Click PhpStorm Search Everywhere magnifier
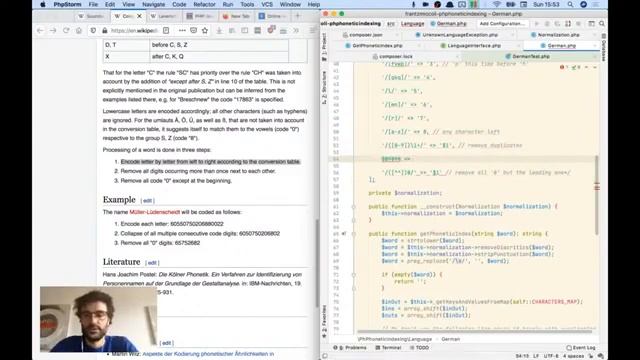Viewport: 640px width, 360px height. click(x=602, y=24)
